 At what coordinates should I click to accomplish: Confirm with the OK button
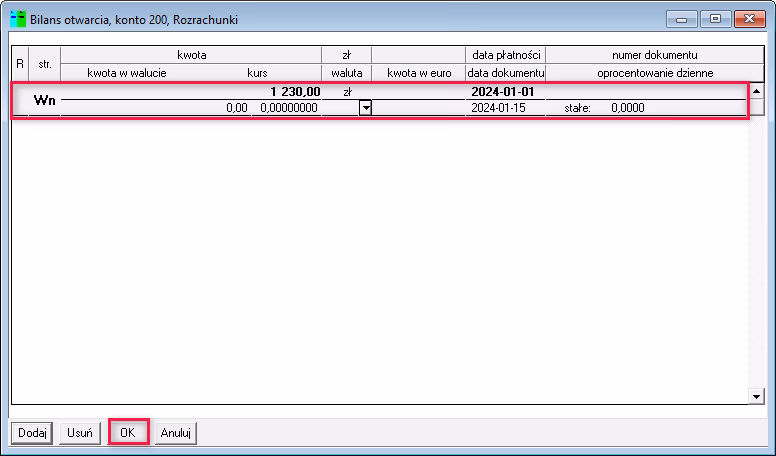tap(128, 432)
